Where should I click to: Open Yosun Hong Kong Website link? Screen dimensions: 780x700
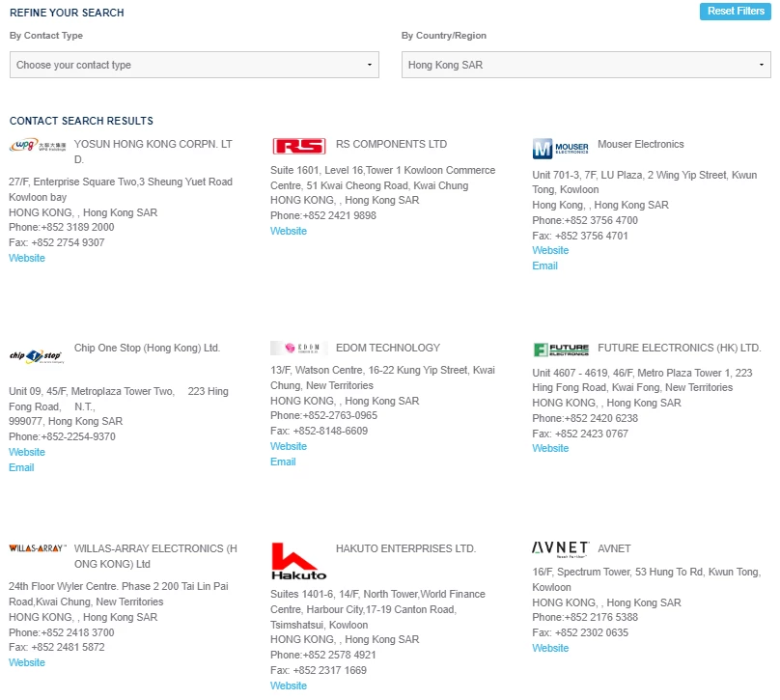27,258
